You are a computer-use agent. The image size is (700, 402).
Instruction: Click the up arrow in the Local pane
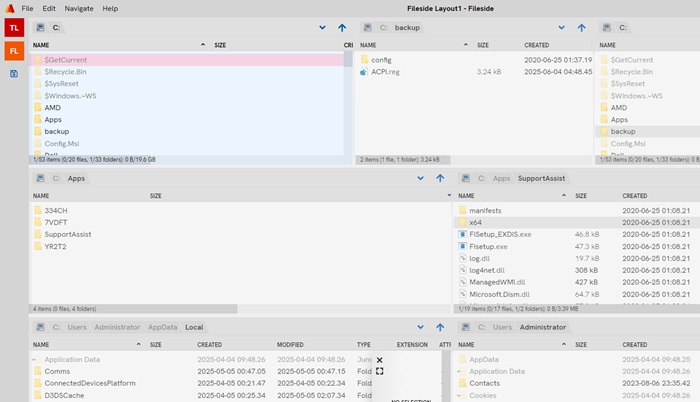pos(440,327)
